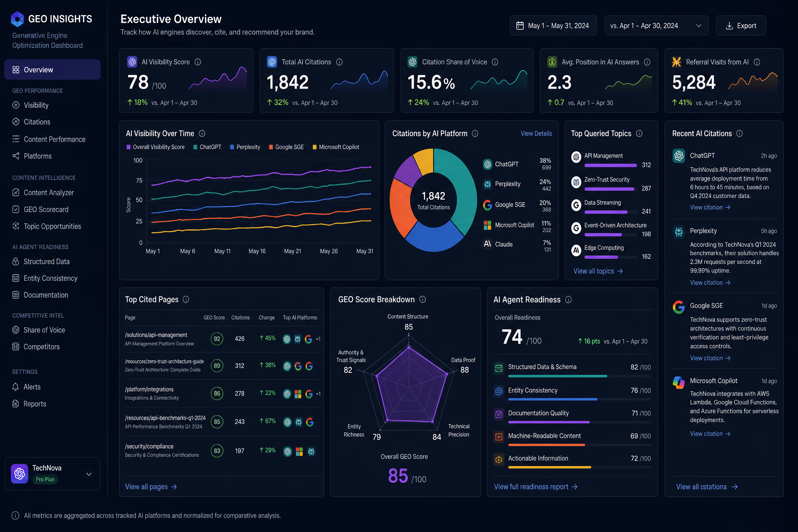Click the Actionable Information readiness icon
Viewport: 798px width, 532px height.
pyautogui.click(x=499, y=459)
